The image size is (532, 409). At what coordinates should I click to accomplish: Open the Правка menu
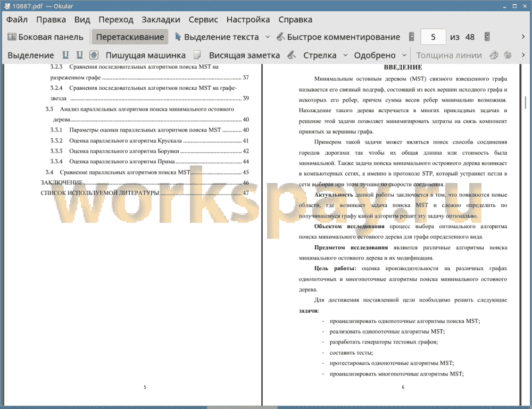(x=51, y=20)
